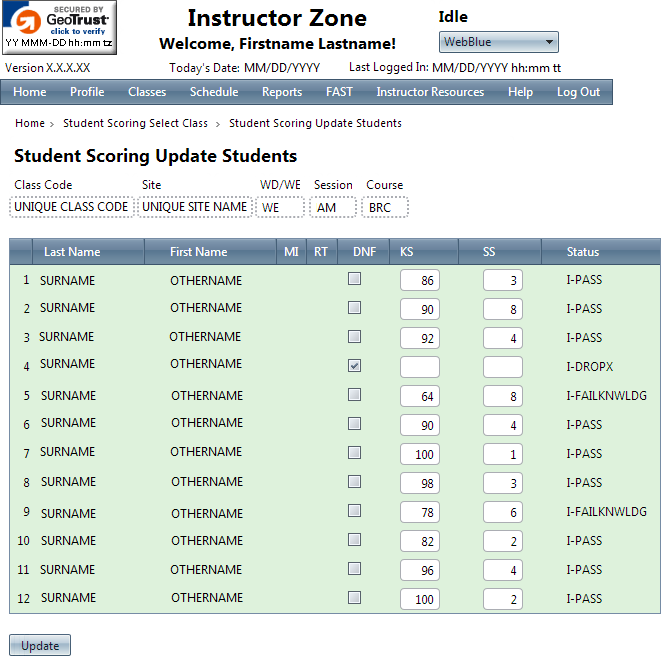Screen dimensions: 662x657
Task: Check DNF box for student 7
Action: point(354,453)
